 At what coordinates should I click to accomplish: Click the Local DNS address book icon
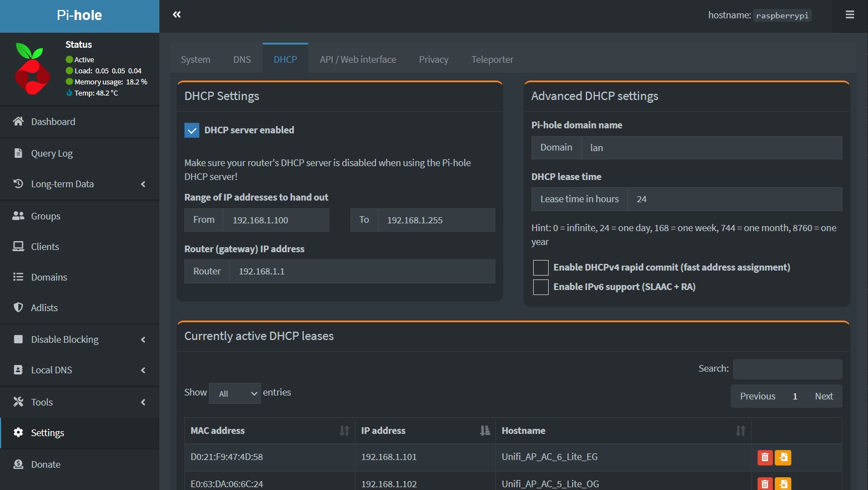[18, 369]
